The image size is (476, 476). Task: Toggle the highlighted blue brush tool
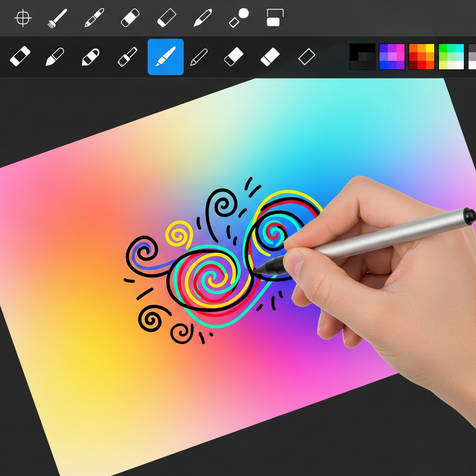[x=165, y=57]
